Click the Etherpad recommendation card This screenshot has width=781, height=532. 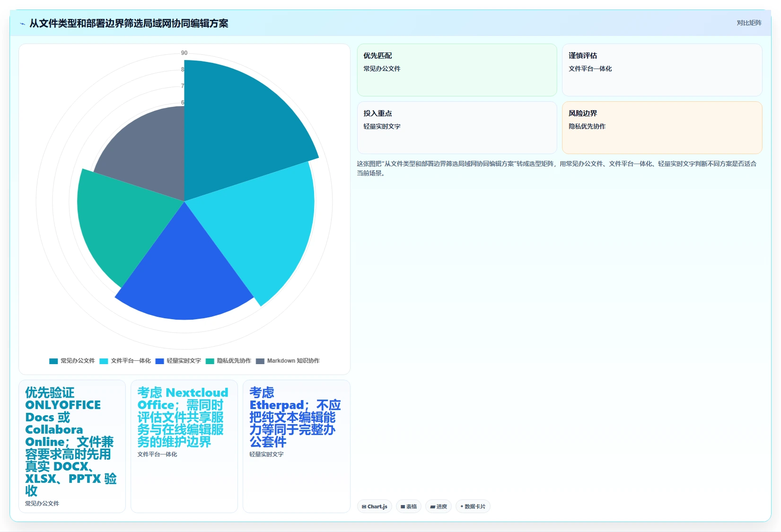[296, 446]
